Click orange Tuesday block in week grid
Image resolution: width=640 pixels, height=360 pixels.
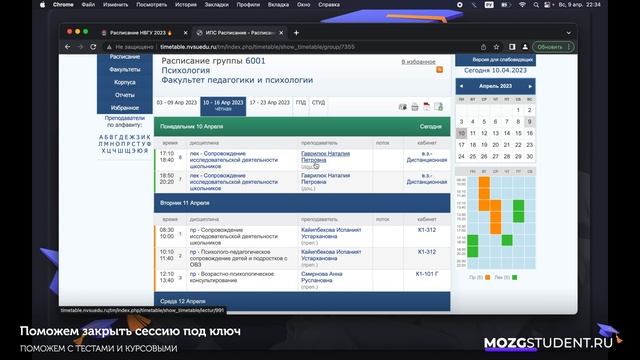[484, 193]
